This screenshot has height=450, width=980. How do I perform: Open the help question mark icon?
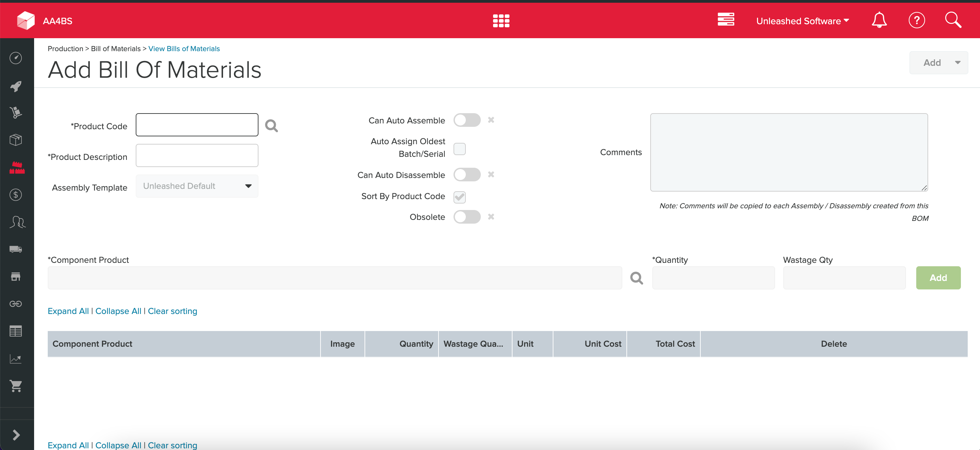(917, 20)
